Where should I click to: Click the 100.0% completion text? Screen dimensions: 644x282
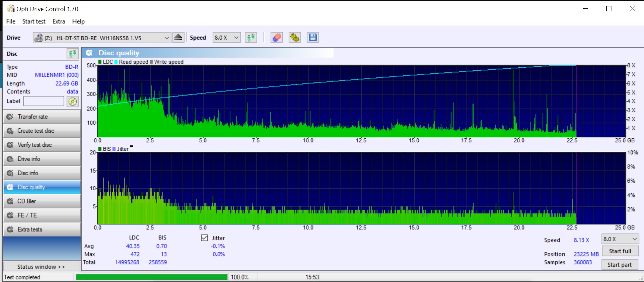click(240, 277)
